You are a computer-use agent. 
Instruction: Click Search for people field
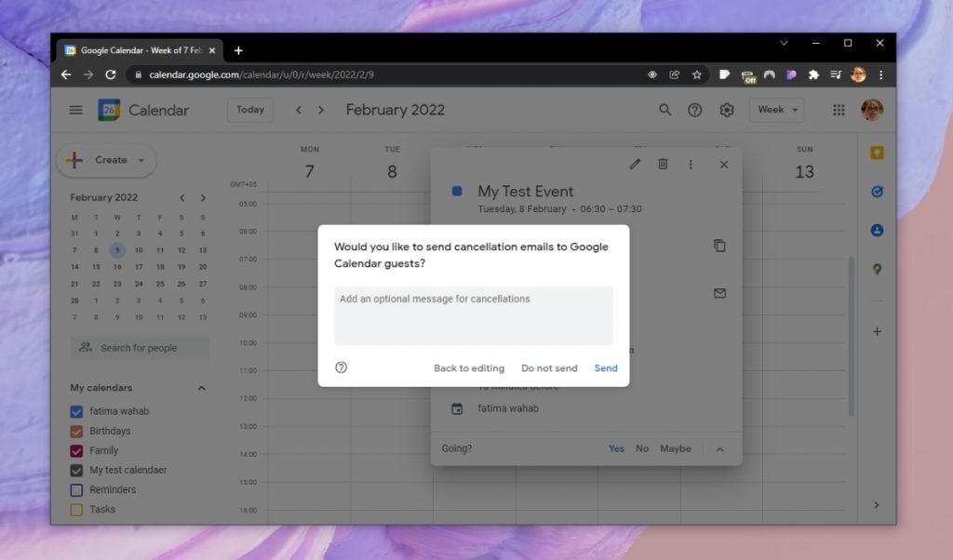coord(140,348)
